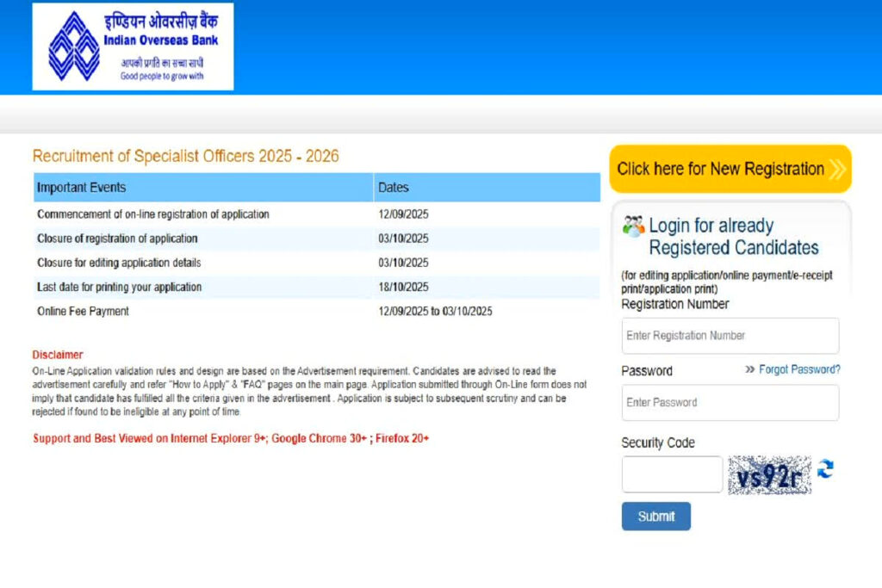Click the double chevron on New Registration banner
This screenshot has width=882, height=588.
tap(835, 169)
